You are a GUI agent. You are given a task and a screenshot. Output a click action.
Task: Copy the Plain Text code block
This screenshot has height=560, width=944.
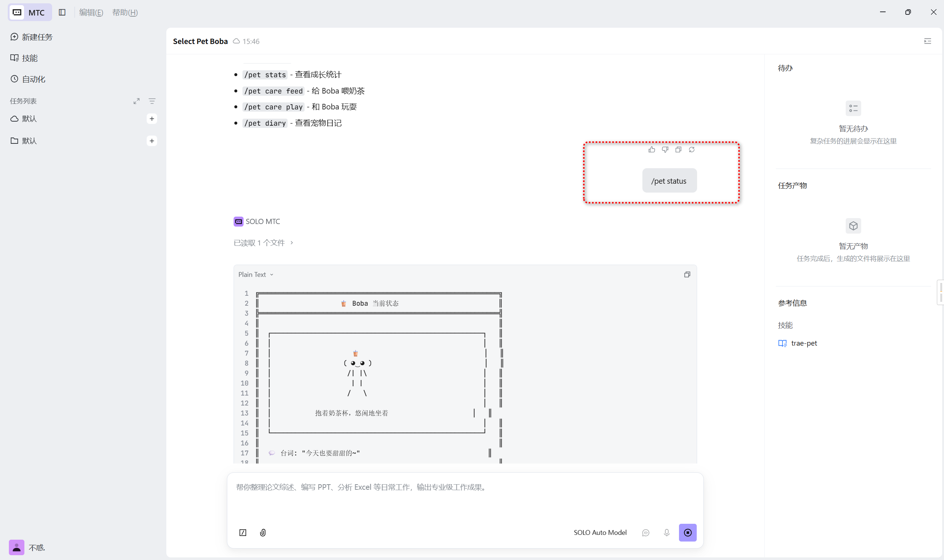[687, 274]
